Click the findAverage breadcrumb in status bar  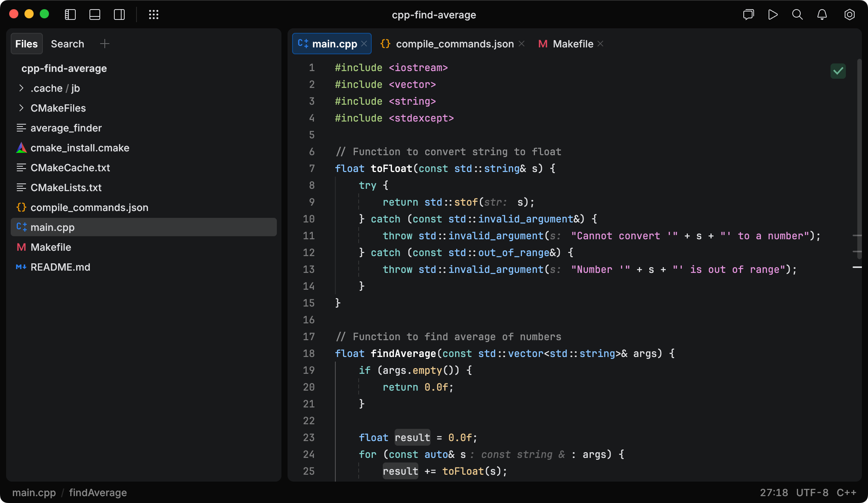click(x=98, y=493)
